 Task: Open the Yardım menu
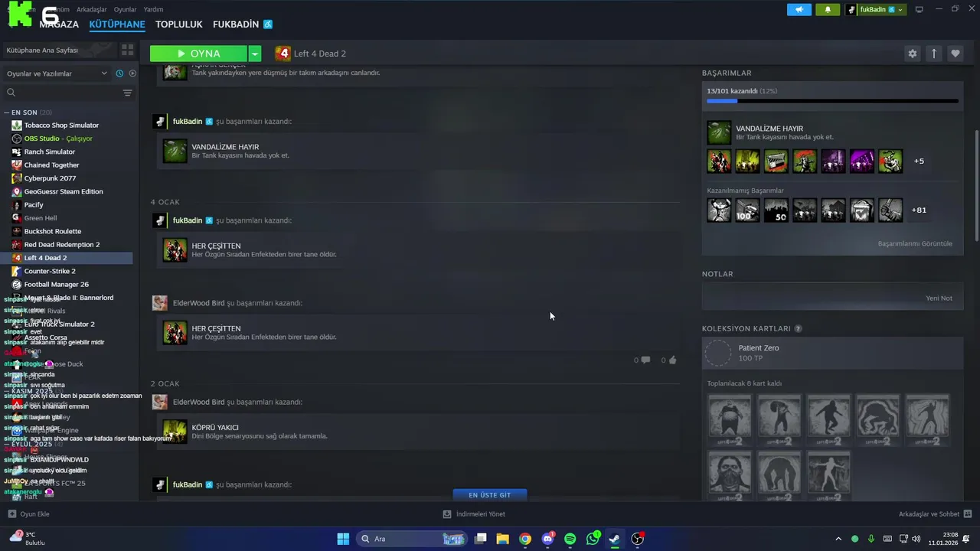pyautogui.click(x=153, y=9)
